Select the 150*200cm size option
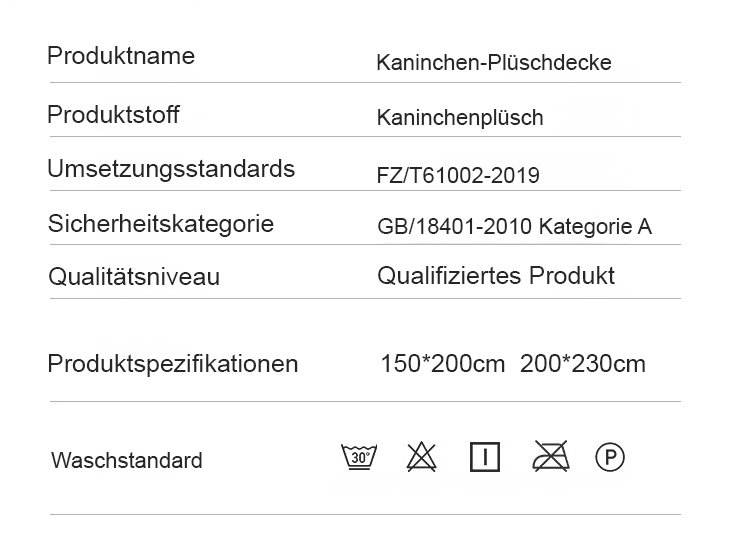 tap(443, 363)
